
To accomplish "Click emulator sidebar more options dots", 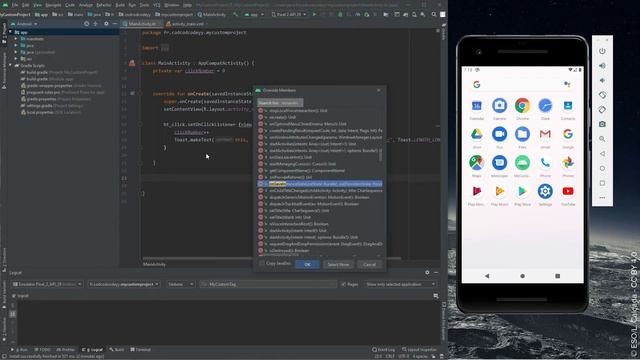I will (x=602, y=198).
